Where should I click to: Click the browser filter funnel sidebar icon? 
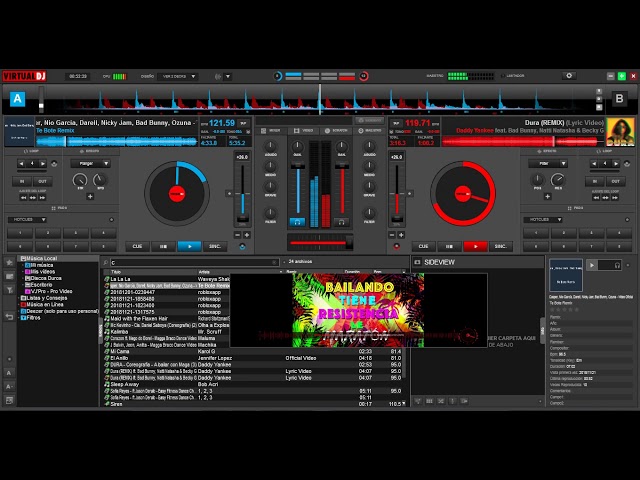coord(9,290)
